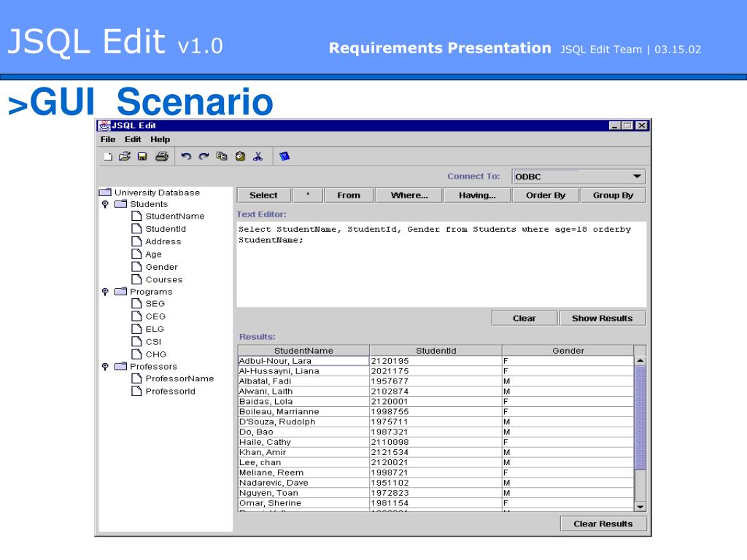Select ProfessorName in the tree
This screenshot has width=747, height=560.
coord(179,378)
